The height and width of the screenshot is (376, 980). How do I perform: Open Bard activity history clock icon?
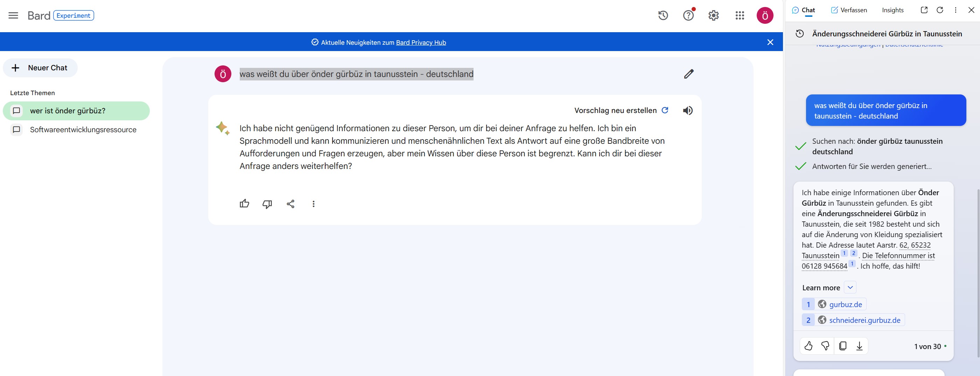[663, 16]
